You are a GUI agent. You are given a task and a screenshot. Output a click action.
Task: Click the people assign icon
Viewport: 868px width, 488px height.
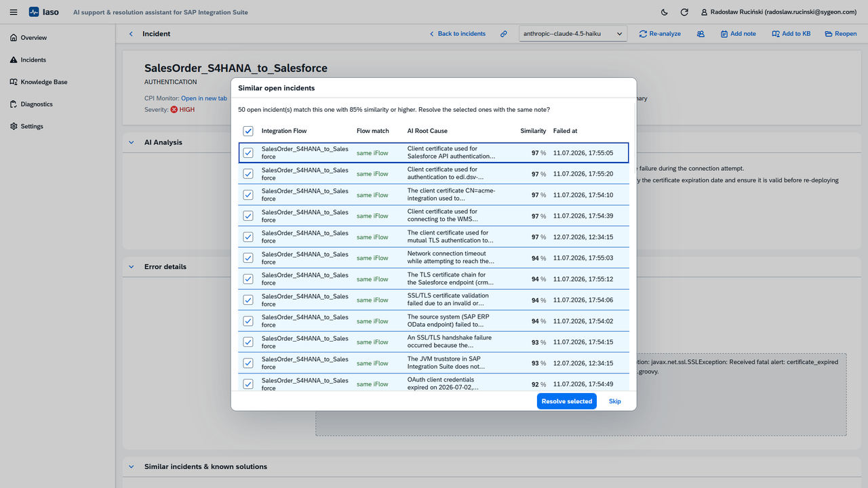(701, 34)
